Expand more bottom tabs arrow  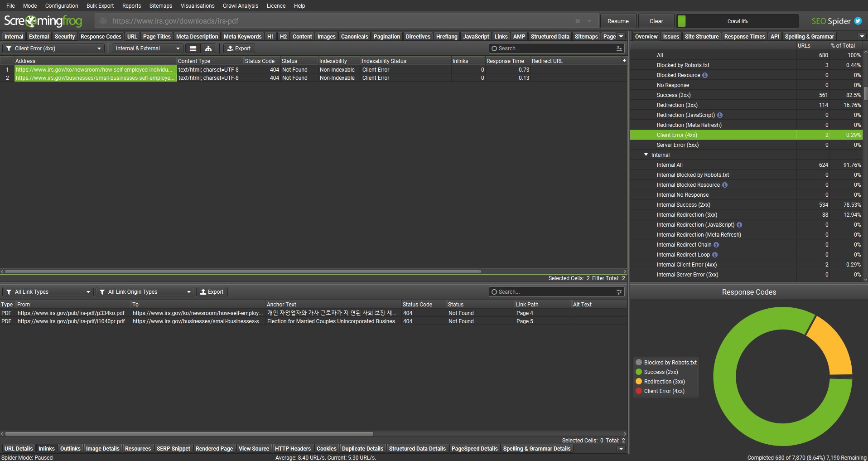point(621,449)
